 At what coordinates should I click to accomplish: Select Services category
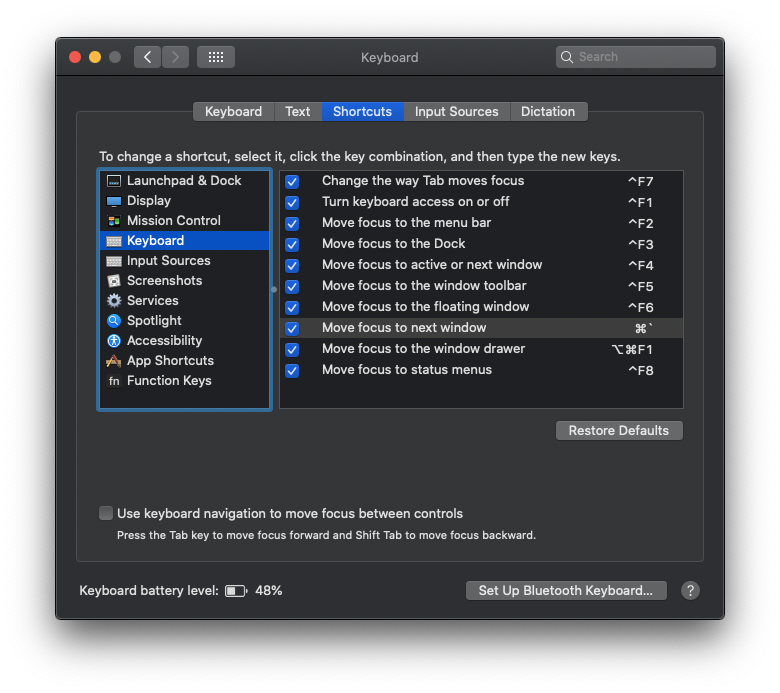click(185, 300)
